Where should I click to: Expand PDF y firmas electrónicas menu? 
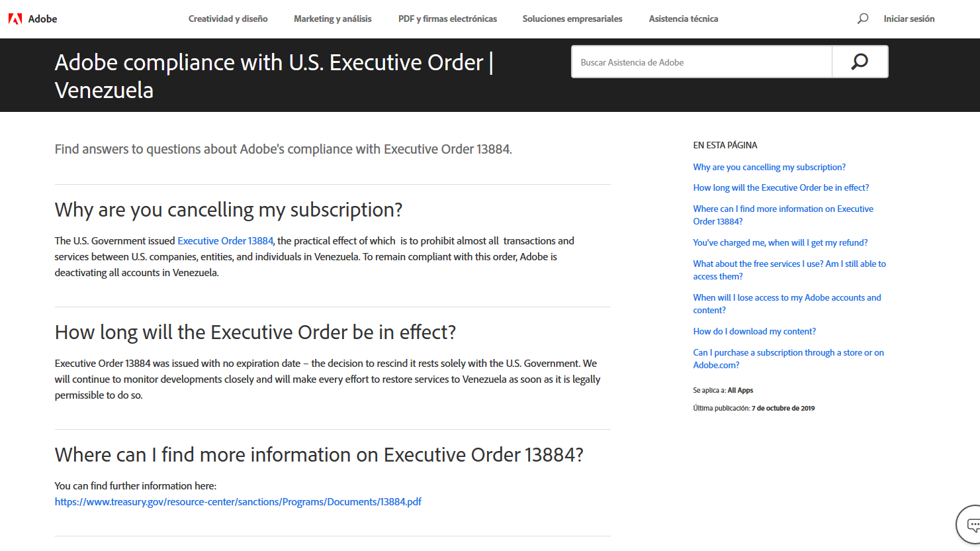click(447, 19)
